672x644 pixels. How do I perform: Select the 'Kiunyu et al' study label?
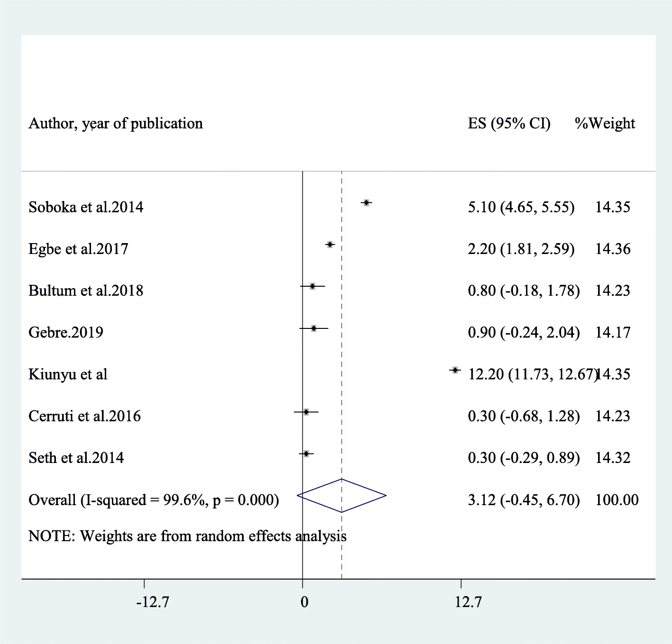click(x=68, y=374)
